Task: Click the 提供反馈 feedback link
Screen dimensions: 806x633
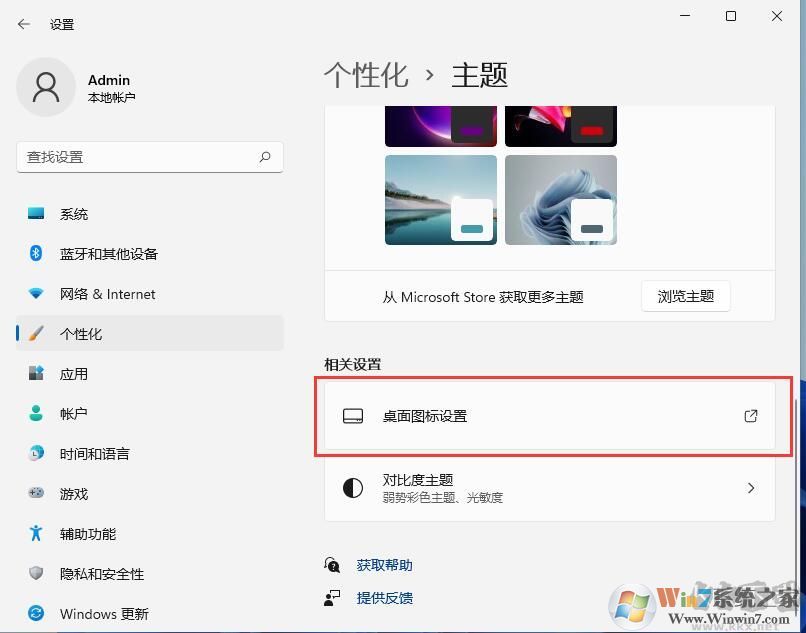Action: (x=384, y=599)
